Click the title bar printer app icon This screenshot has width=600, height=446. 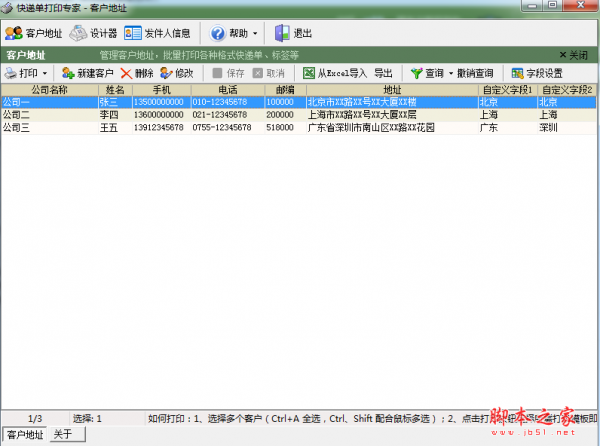(7, 8)
